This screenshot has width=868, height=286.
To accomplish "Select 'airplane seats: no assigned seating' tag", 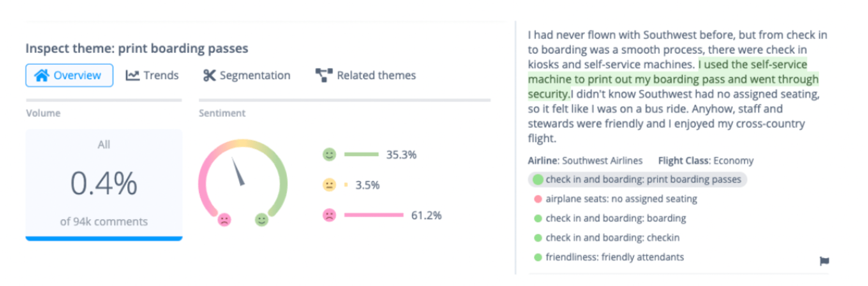I will pyautogui.click(x=616, y=199).
